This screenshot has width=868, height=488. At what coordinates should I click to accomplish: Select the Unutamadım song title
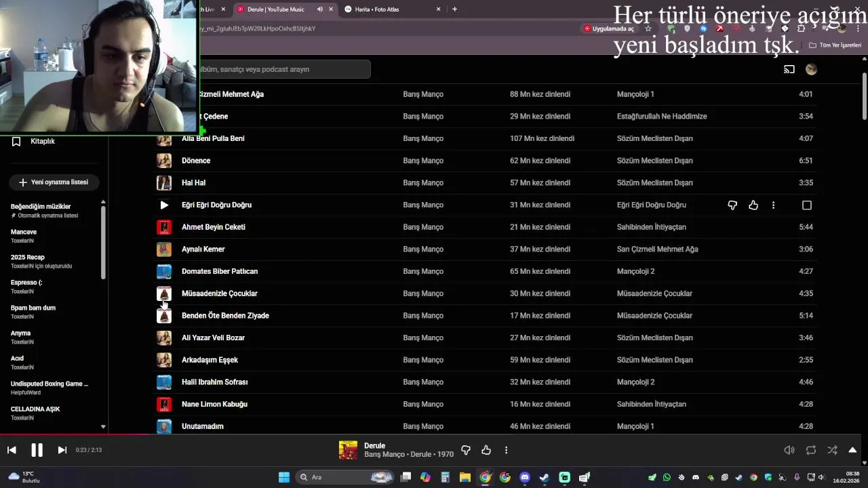203,426
